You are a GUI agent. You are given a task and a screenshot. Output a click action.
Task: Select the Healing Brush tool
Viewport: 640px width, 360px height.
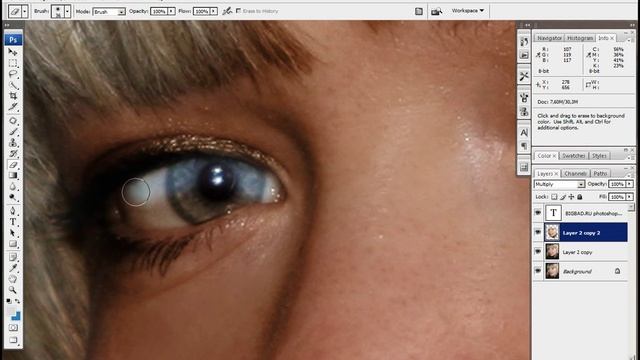[13, 121]
